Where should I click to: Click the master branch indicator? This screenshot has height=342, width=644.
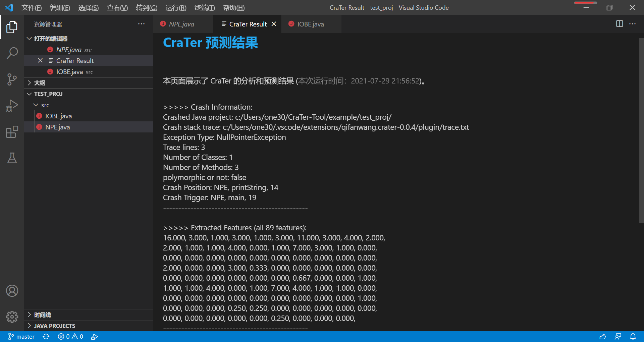click(21, 337)
